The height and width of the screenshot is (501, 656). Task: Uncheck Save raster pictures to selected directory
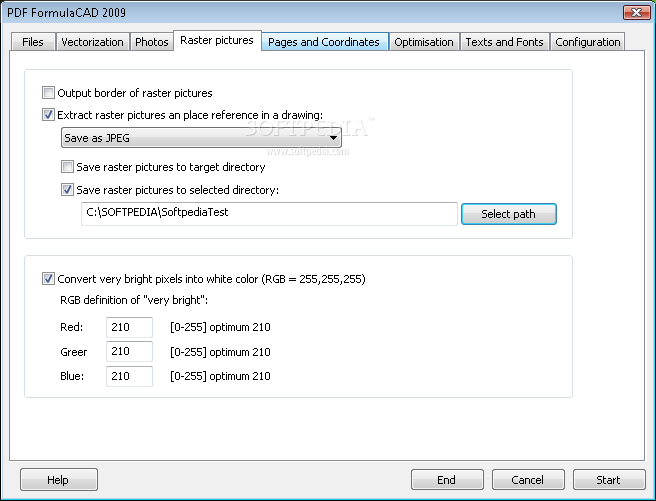click(67, 190)
